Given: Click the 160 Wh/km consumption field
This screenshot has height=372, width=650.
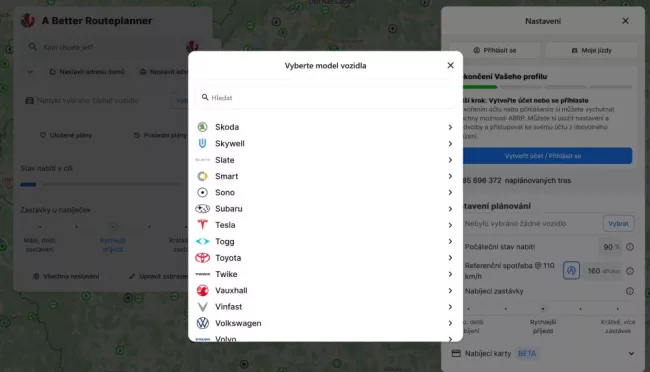Looking at the screenshot, I should tap(603, 271).
